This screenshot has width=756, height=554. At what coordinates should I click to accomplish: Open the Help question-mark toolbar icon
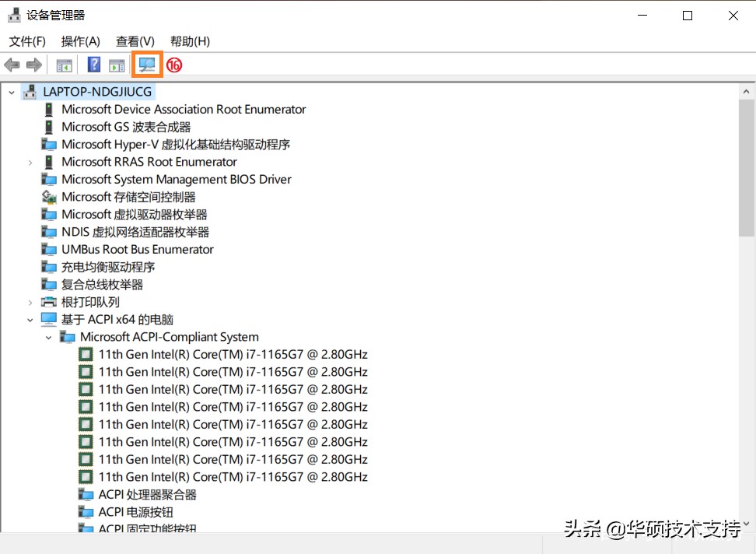(94, 65)
